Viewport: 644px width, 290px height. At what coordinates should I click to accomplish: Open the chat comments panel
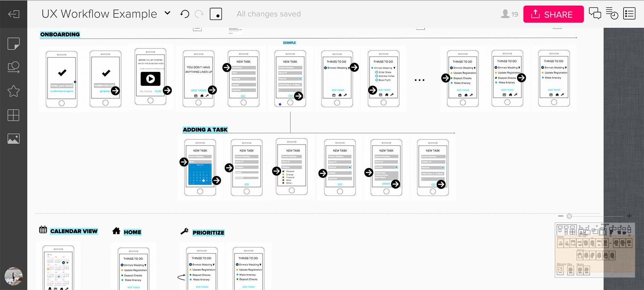pos(595,14)
